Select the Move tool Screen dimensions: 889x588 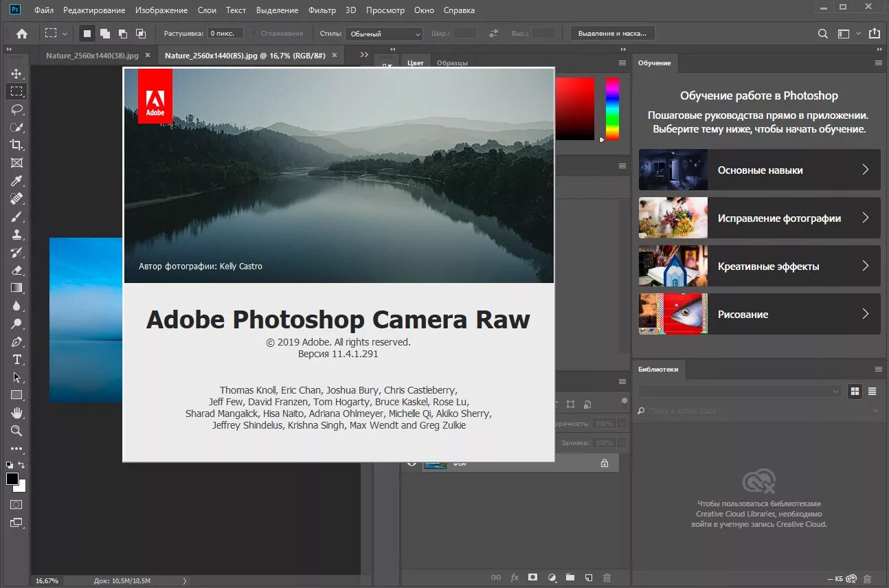[16, 73]
